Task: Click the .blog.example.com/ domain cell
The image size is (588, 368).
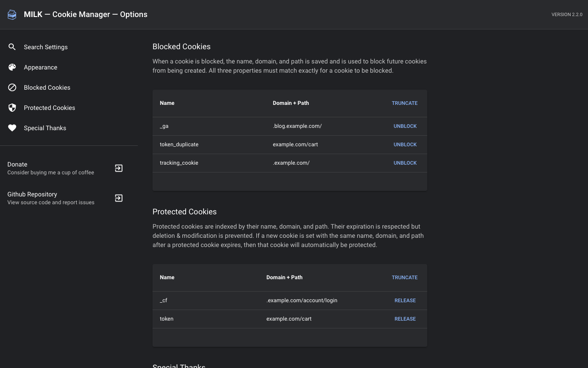Action: [x=297, y=126]
